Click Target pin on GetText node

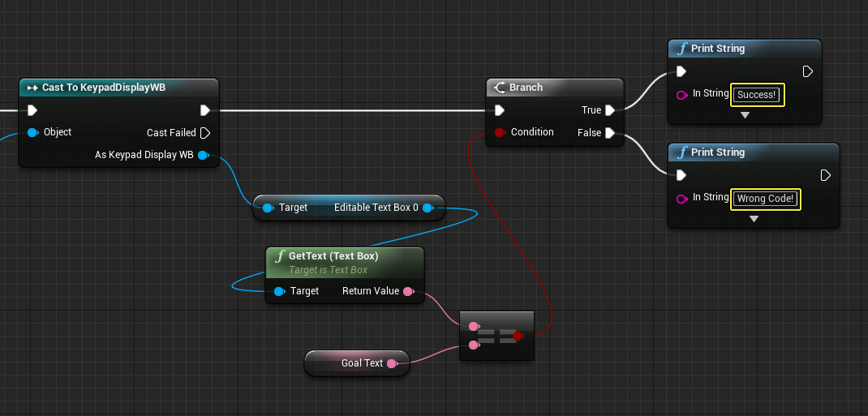pos(280,291)
